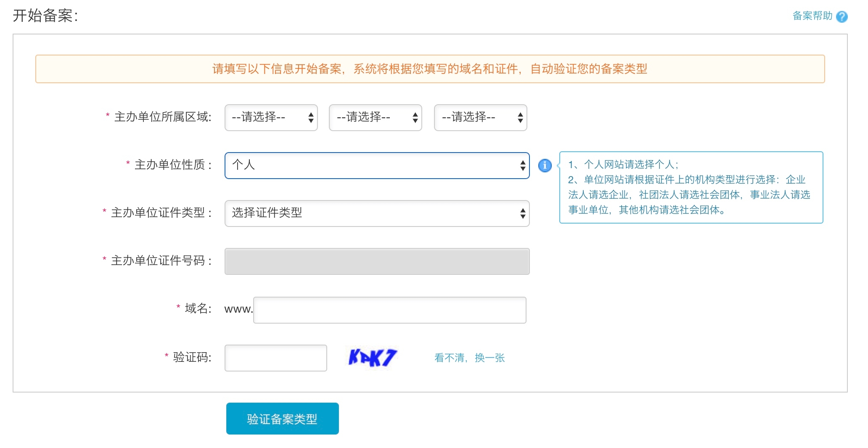Click the orange notice banner text
The height and width of the screenshot is (448, 868).
tap(429, 69)
